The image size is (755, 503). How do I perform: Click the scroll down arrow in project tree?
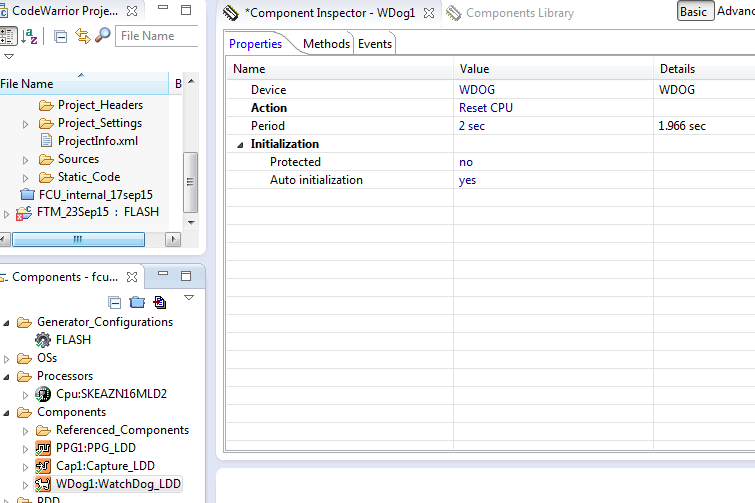pos(191,222)
